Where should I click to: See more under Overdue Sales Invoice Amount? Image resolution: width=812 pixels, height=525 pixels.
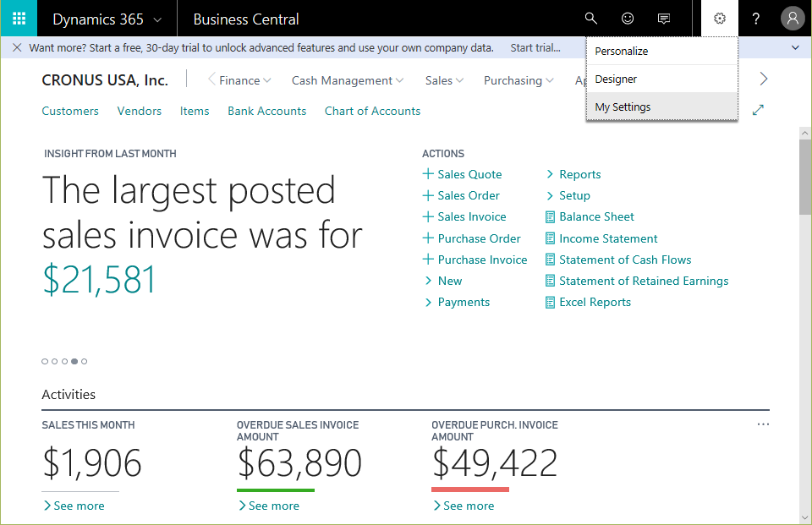(269, 506)
